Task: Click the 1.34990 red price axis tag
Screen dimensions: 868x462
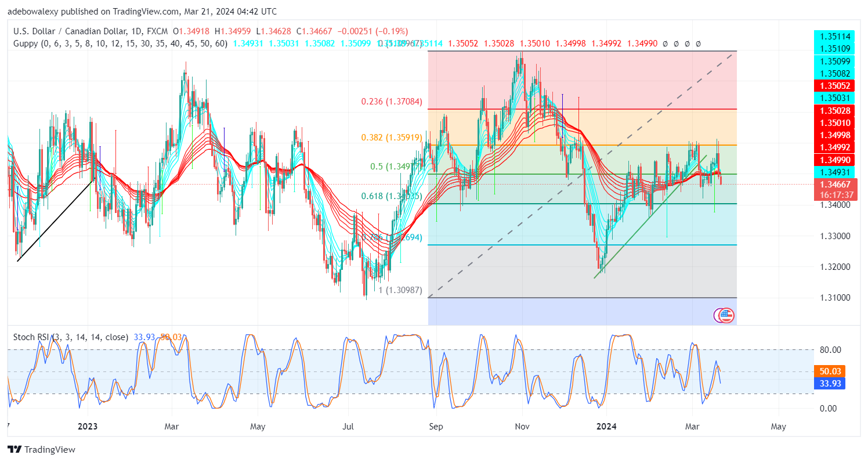Action: [x=835, y=159]
